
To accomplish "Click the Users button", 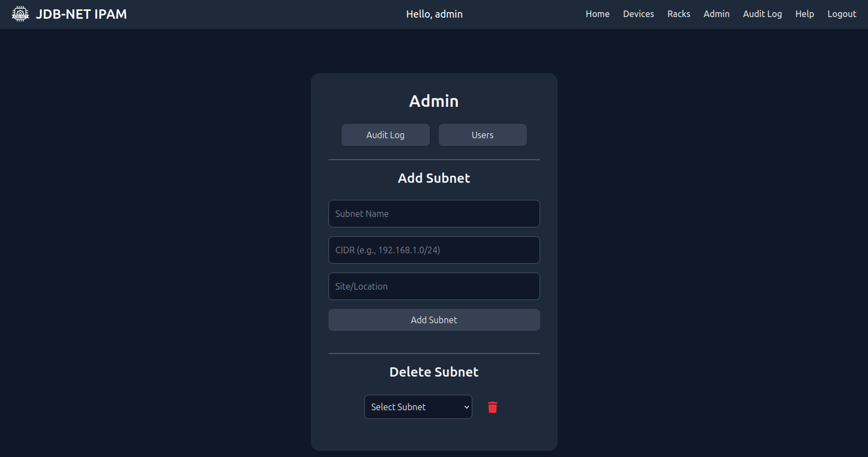I will (483, 135).
